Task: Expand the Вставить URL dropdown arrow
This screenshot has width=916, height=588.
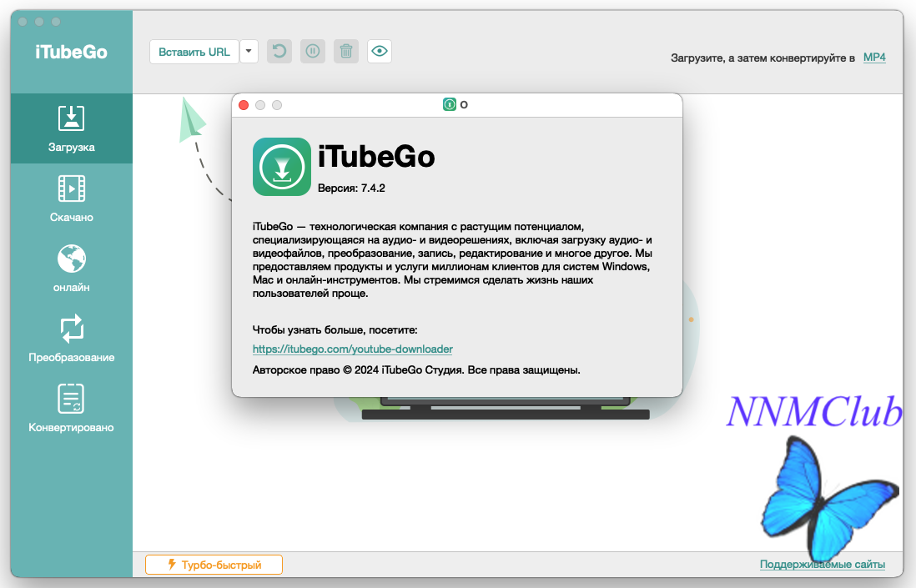Action: [x=249, y=52]
